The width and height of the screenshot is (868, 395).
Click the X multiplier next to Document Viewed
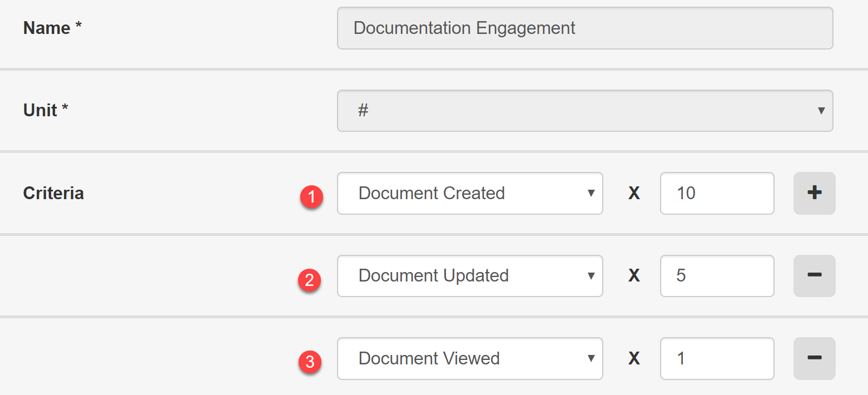(x=633, y=358)
